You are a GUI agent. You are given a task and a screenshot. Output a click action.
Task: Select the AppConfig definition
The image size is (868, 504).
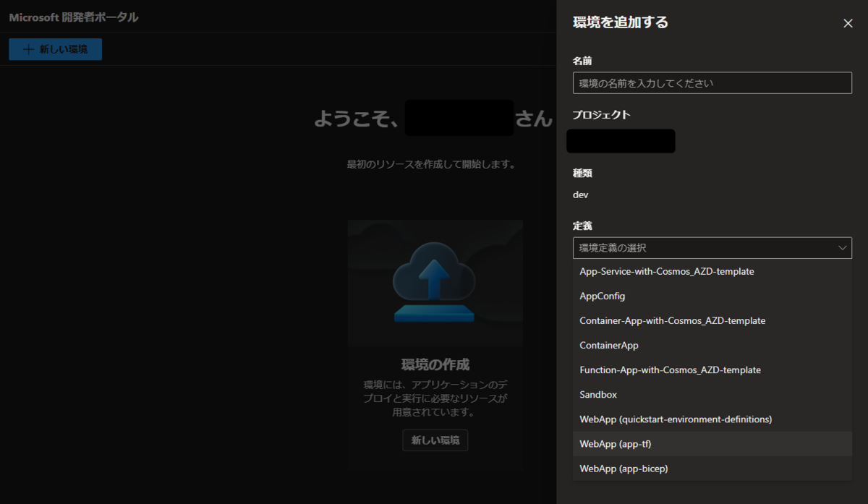(x=712, y=296)
